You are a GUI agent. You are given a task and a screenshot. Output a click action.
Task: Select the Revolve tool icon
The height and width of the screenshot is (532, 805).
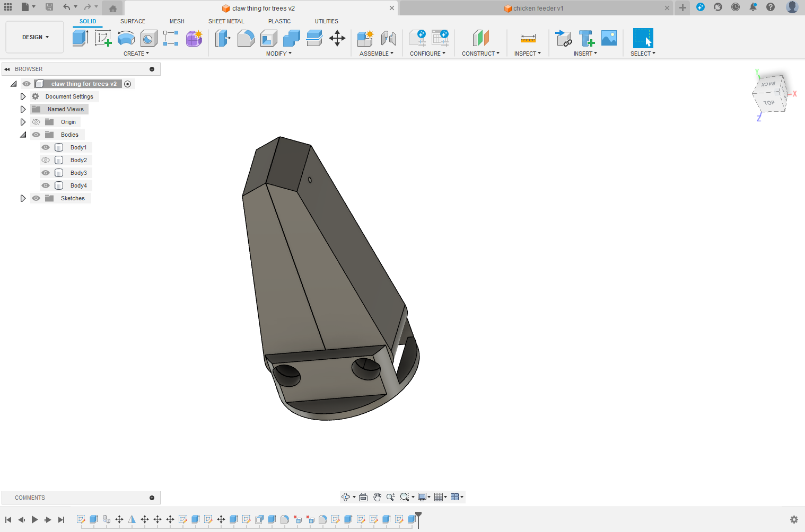coord(126,38)
